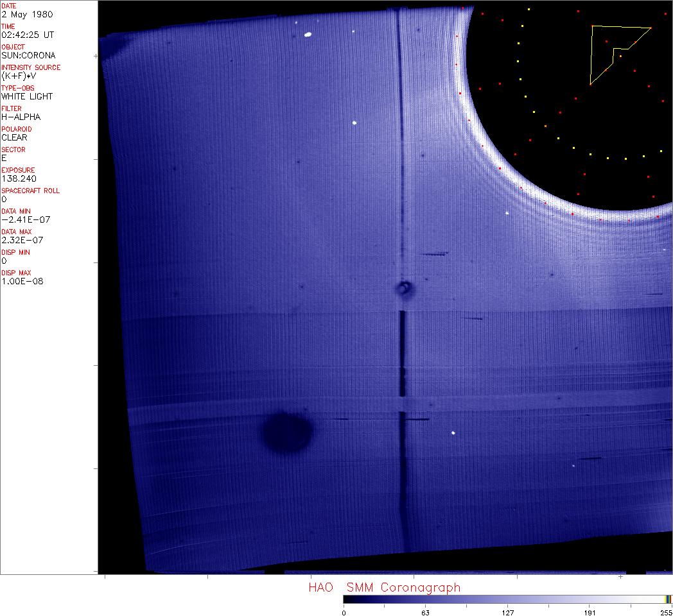The height and width of the screenshot is (616, 673).
Task: Select the exposure value 138.240
Action: (19, 178)
